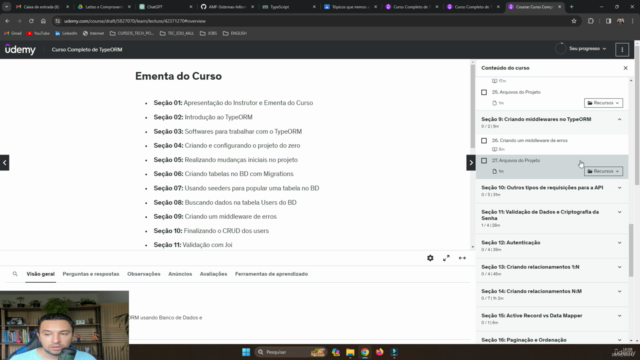640x360 pixels.
Task: Go to the next lecture arrow
Action: coord(471,162)
